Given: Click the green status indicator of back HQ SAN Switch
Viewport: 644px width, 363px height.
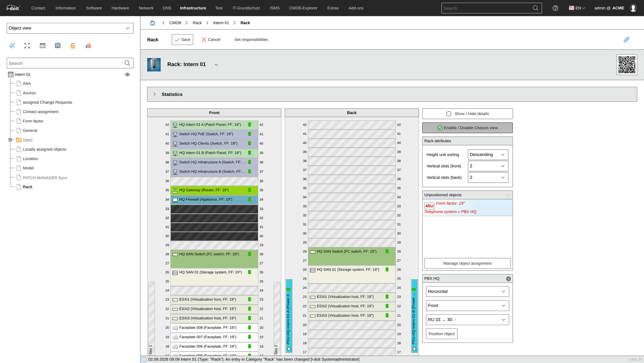Looking at the screenshot, I should [387, 251].
